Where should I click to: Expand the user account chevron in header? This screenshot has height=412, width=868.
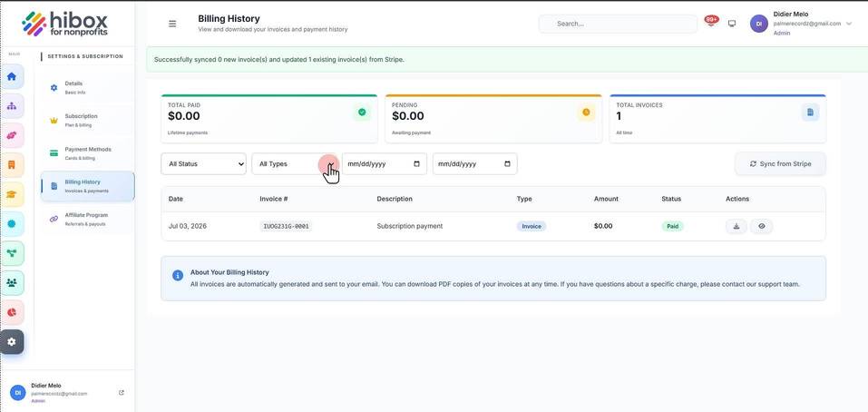click(x=849, y=24)
